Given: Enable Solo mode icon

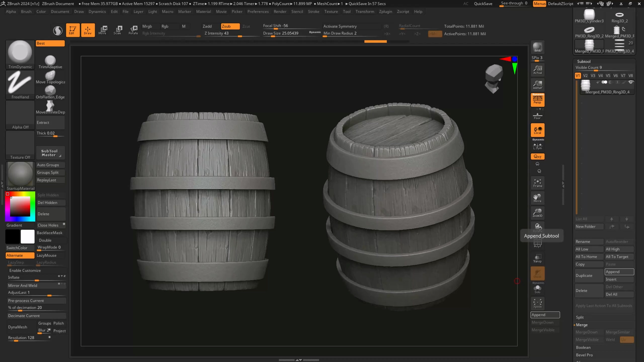Looking at the screenshot, I should tap(537, 289).
